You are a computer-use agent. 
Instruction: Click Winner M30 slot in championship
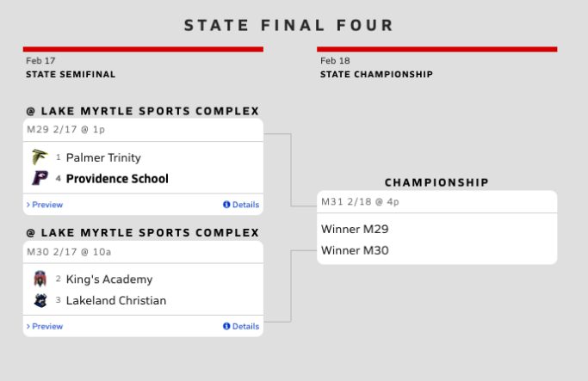coord(356,250)
